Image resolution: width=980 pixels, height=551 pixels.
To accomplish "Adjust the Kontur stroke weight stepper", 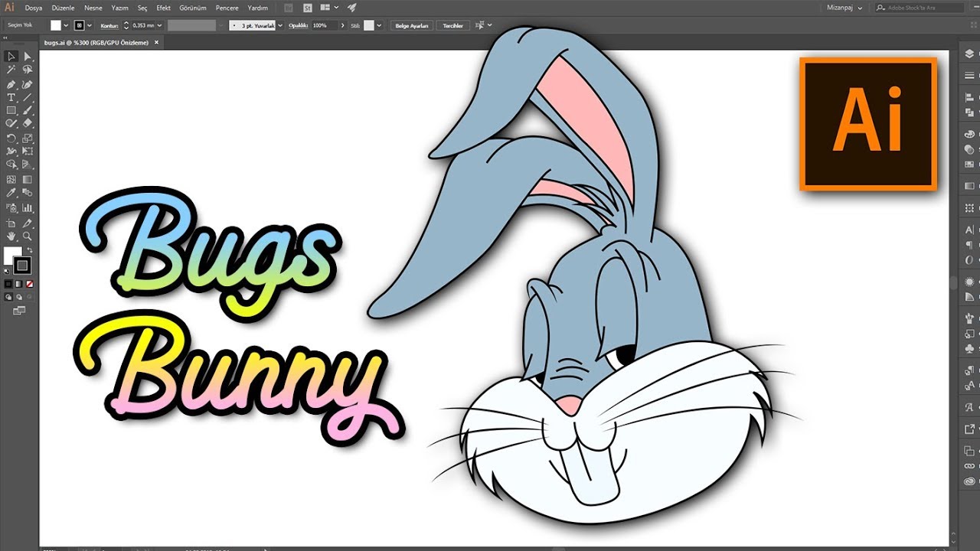I will pyautogui.click(x=127, y=25).
